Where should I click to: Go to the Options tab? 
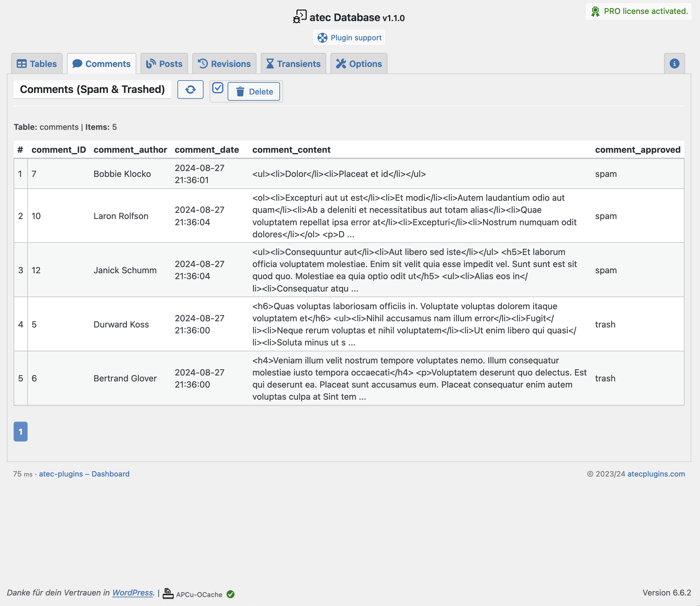[x=359, y=64]
